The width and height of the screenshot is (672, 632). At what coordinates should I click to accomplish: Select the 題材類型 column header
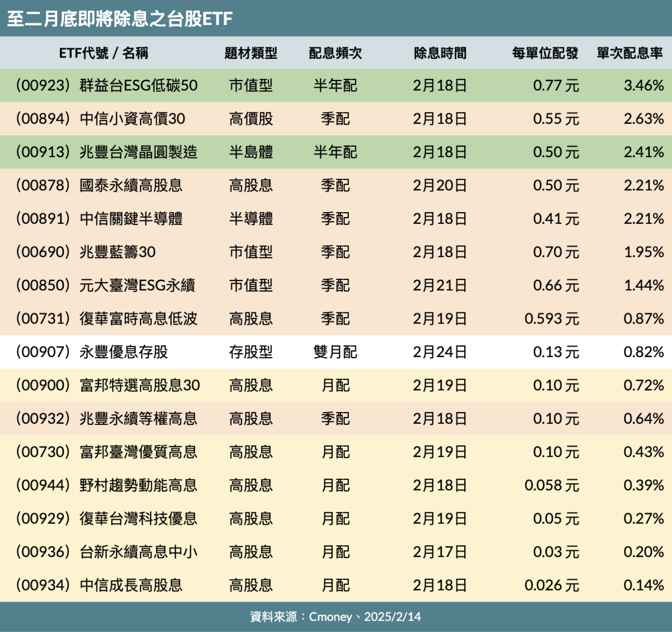tap(250, 53)
